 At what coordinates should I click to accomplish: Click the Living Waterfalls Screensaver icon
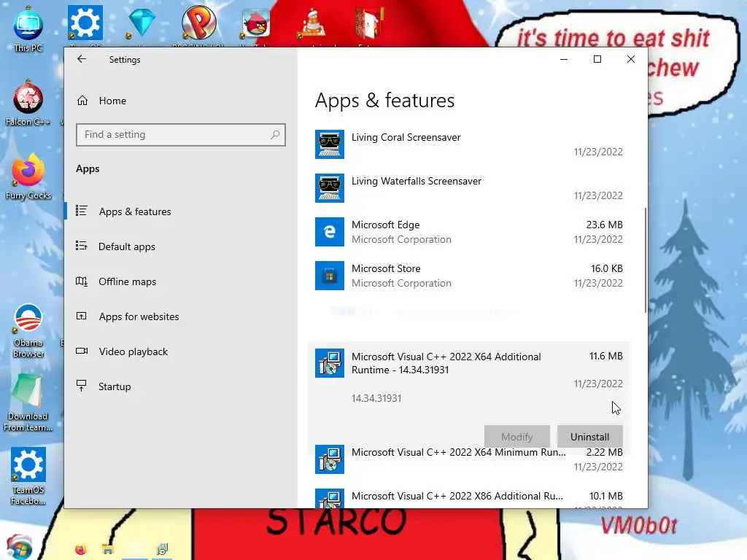point(330,188)
